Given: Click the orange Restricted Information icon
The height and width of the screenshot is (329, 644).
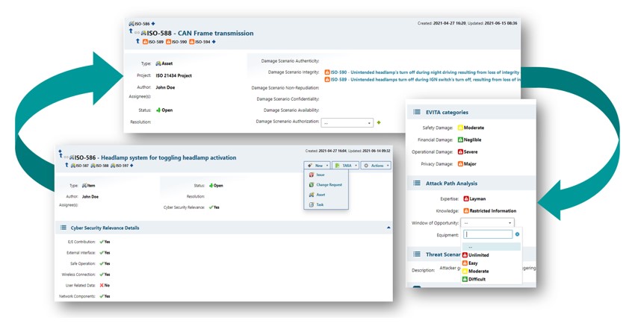Looking at the screenshot, I should tap(466, 211).
